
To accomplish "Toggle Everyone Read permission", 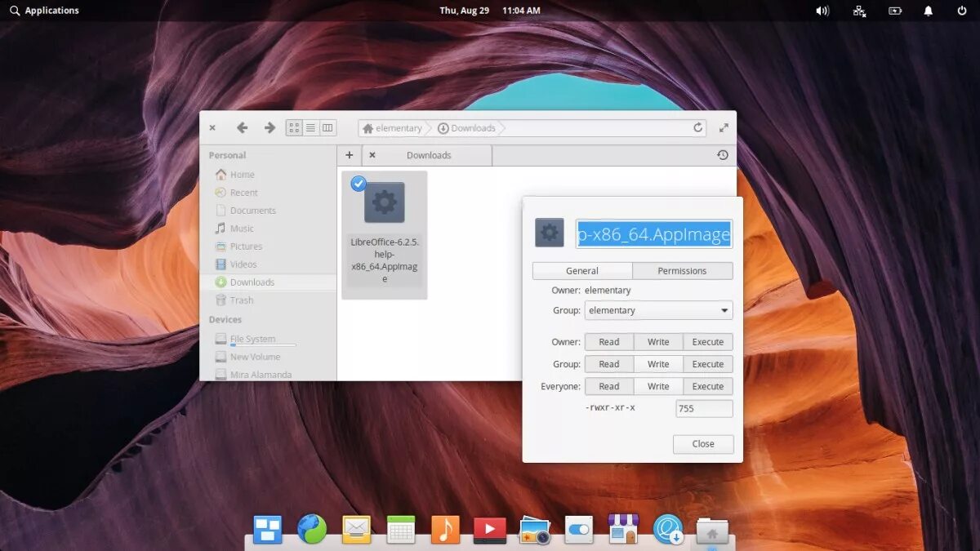I will (609, 386).
